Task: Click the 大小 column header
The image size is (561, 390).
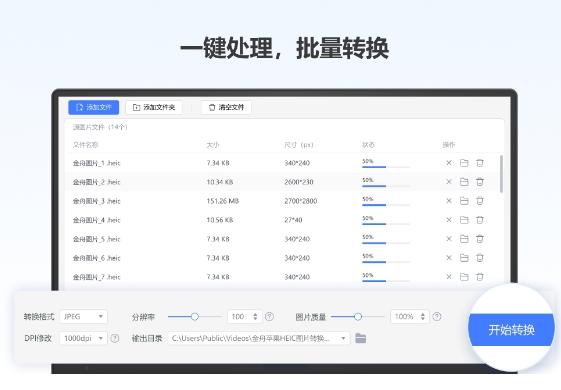Action: click(213, 145)
